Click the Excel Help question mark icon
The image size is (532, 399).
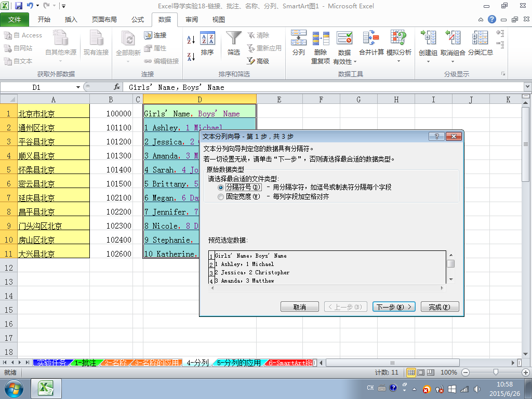click(x=492, y=19)
